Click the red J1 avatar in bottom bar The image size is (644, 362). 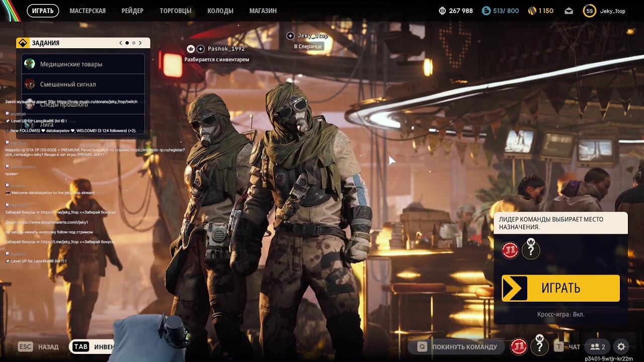pyautogui.click(x=519, y=346)
